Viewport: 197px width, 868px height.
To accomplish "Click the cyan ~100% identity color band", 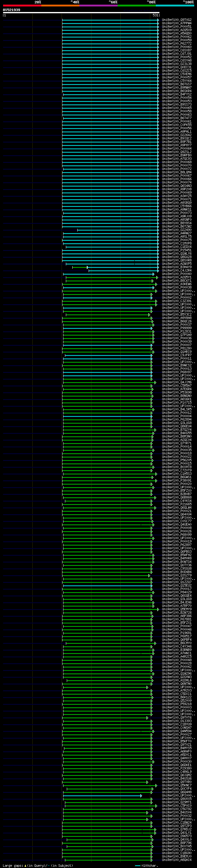I will tap(175, 6).
